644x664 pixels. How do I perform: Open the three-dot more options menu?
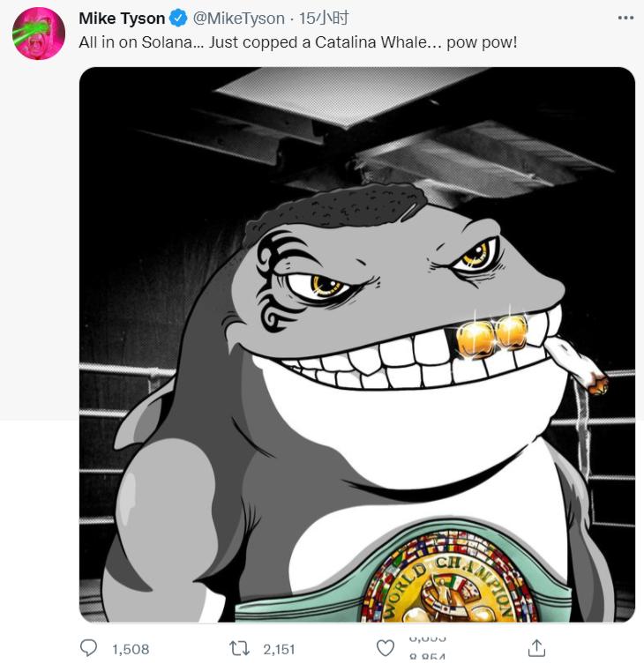click(x=625, y=18)
